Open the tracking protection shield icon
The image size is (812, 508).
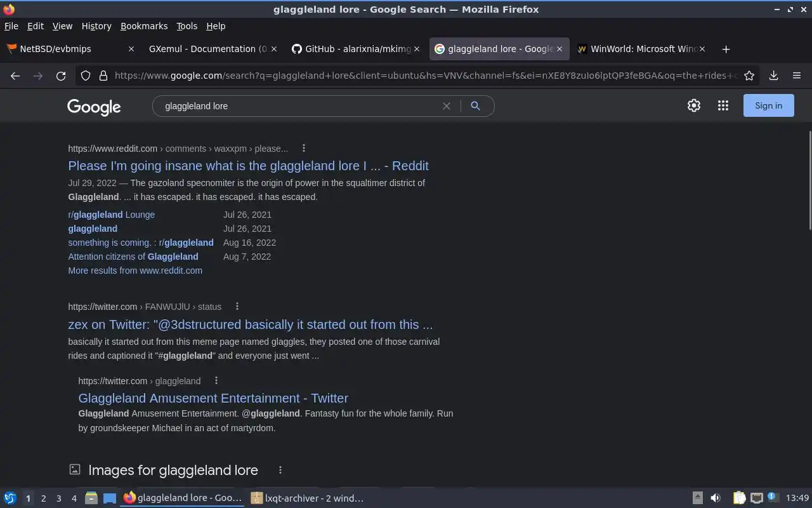point(86,76)
